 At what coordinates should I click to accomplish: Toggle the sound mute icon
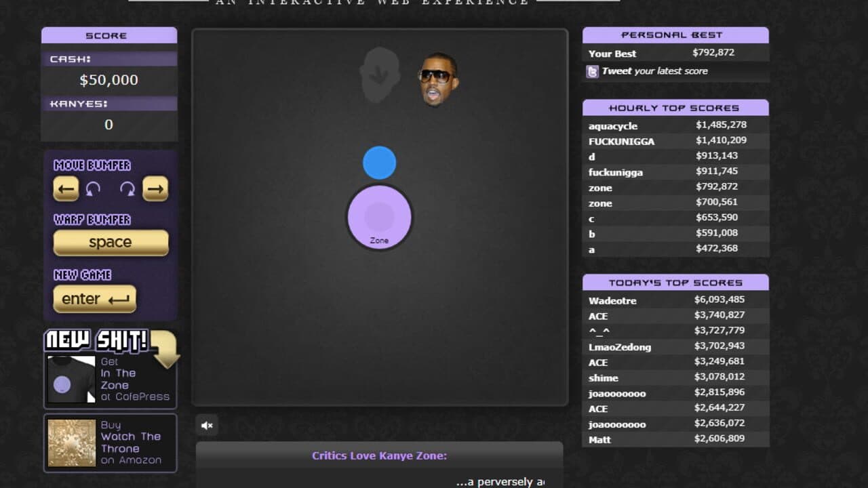tap(207, 425)
